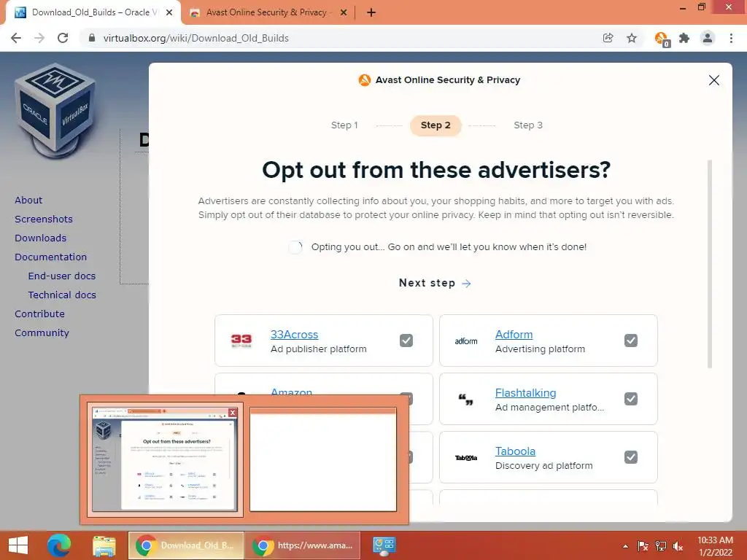
Task: Click Next step button
Action: click(x=435, y=283)
